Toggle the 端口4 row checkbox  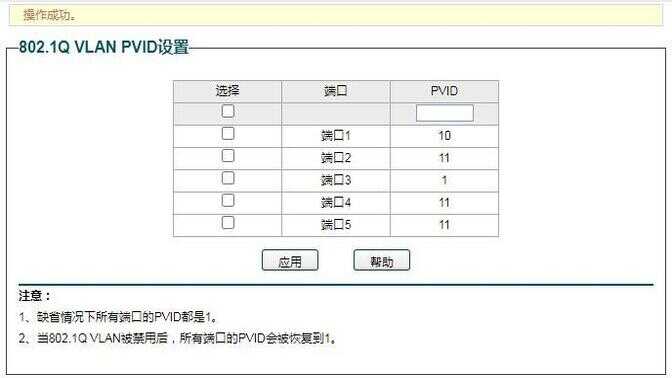pyautogui.click(x=228, y=201)
